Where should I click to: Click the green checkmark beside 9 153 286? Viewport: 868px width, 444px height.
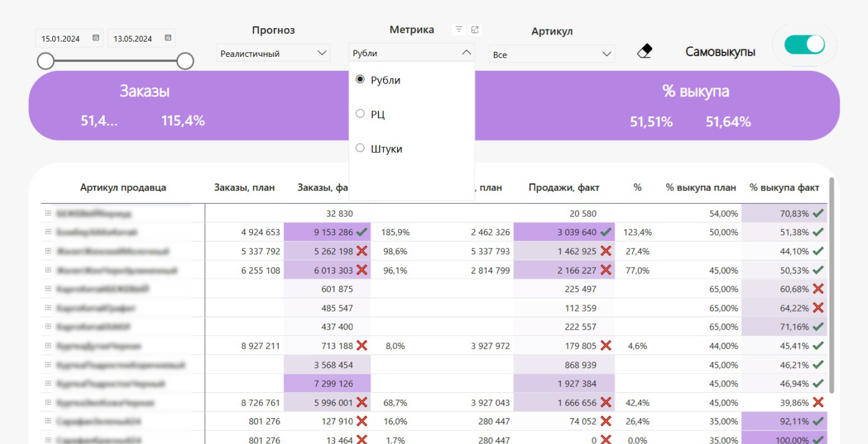point(361,232)
